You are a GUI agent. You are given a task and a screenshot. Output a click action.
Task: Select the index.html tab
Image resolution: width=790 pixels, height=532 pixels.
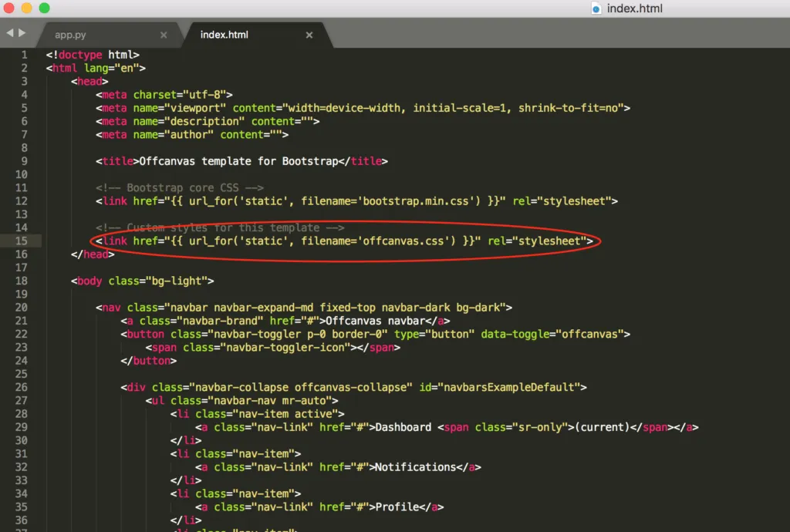[225, 35]
